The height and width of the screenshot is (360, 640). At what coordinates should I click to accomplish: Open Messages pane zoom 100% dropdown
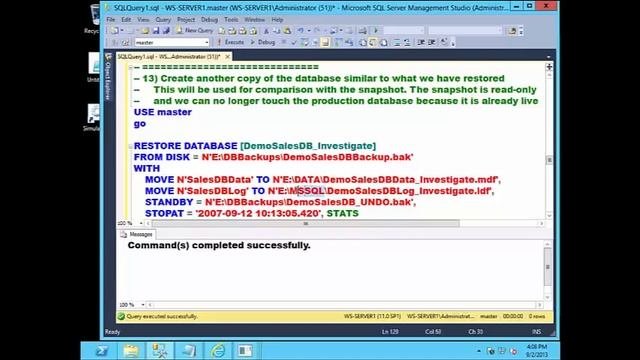143,305
